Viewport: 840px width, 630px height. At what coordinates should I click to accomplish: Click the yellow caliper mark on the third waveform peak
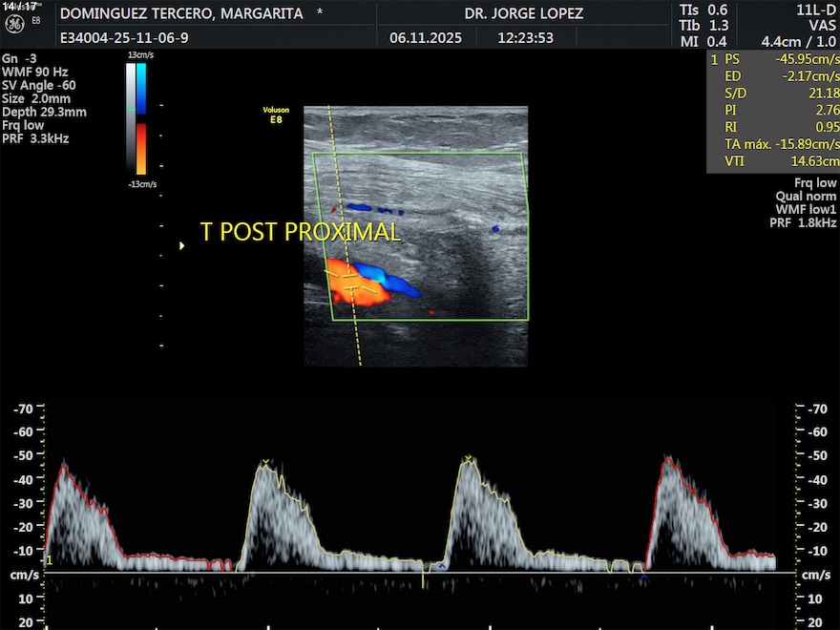point(468,460)
